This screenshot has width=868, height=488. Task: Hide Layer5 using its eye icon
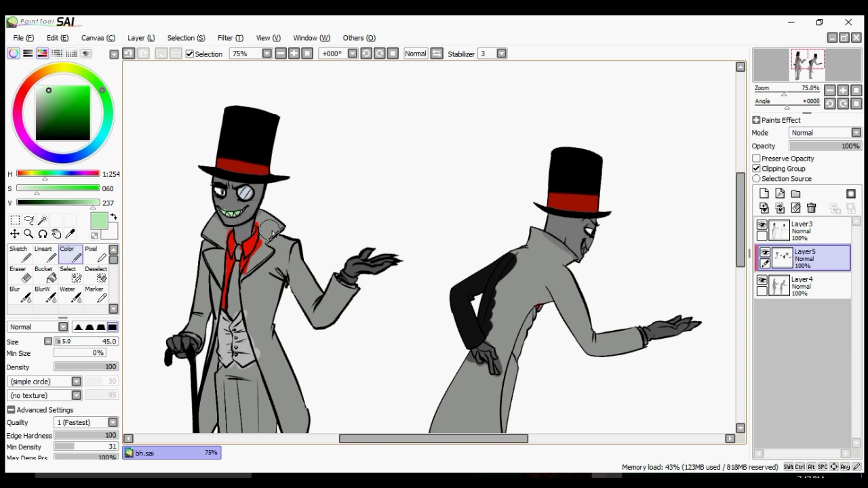[x=765, y=253]
